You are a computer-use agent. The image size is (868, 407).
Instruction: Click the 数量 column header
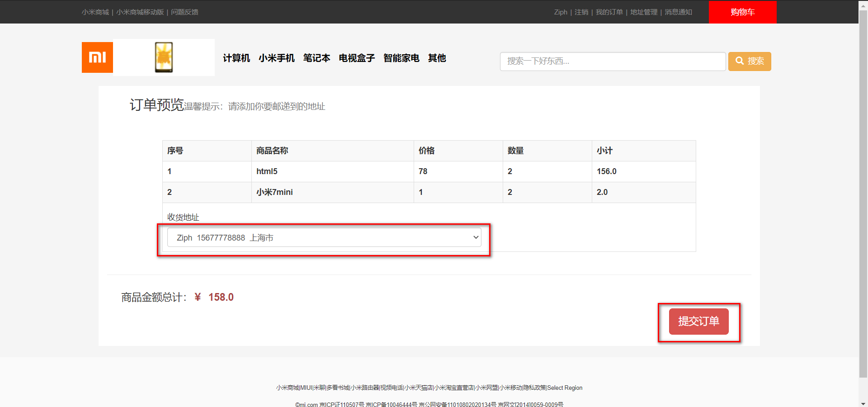click(x=547, y=151)
